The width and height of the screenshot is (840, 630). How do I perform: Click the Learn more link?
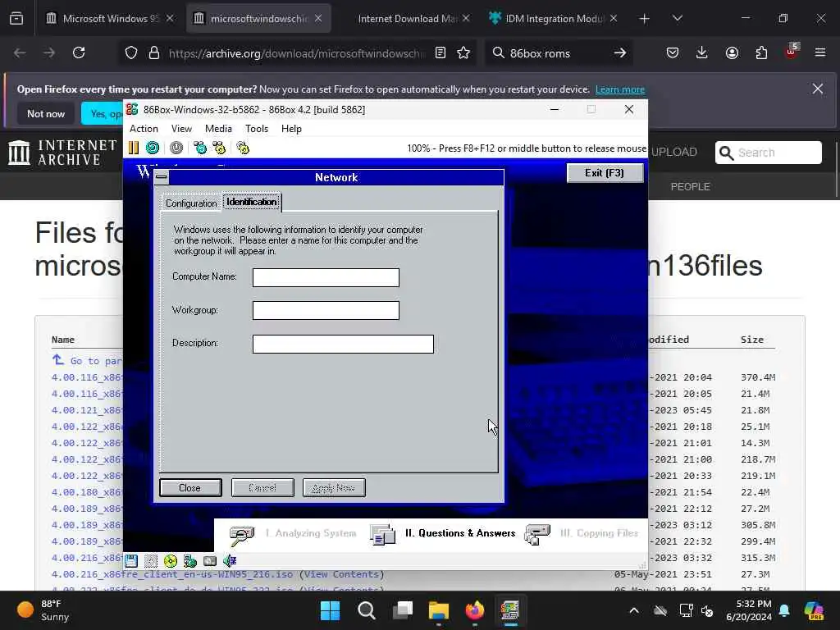click(x=620, y=89)
